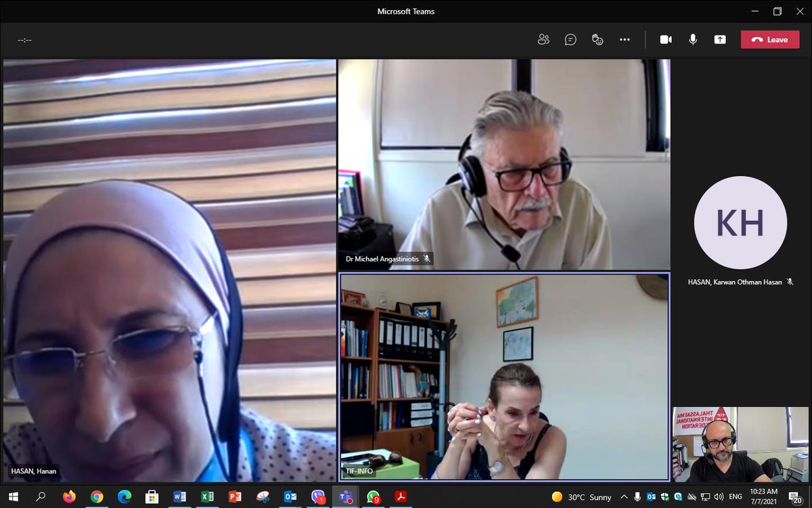Open the clock and calendar flyout
This screenshot has width=812, height=508.
coord(764,496)
